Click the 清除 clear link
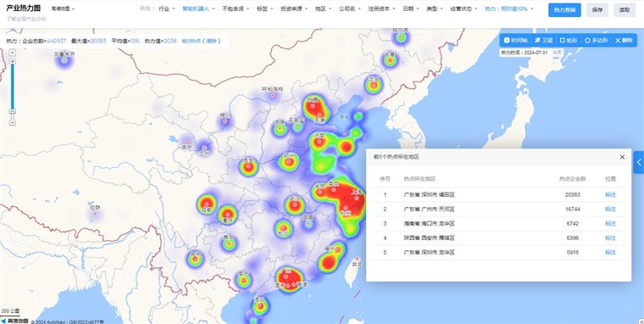Viewport: 644px width, 324px height. point(211,41)
